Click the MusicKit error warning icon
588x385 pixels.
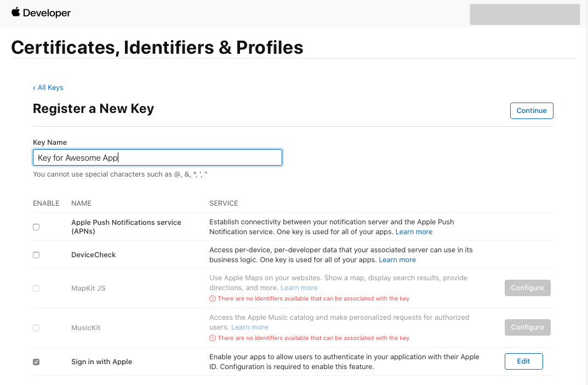213,338
